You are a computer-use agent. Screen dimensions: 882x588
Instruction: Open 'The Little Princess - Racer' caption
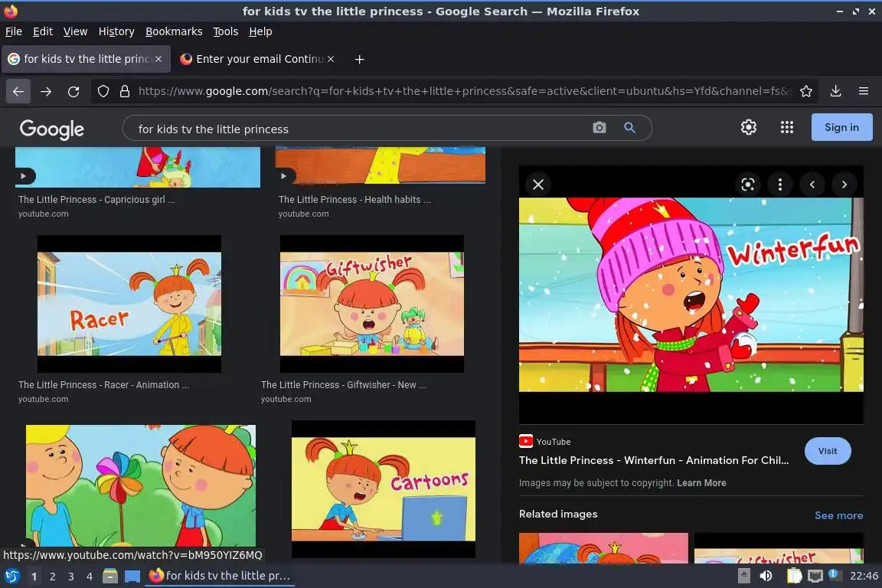click(103, 385)
